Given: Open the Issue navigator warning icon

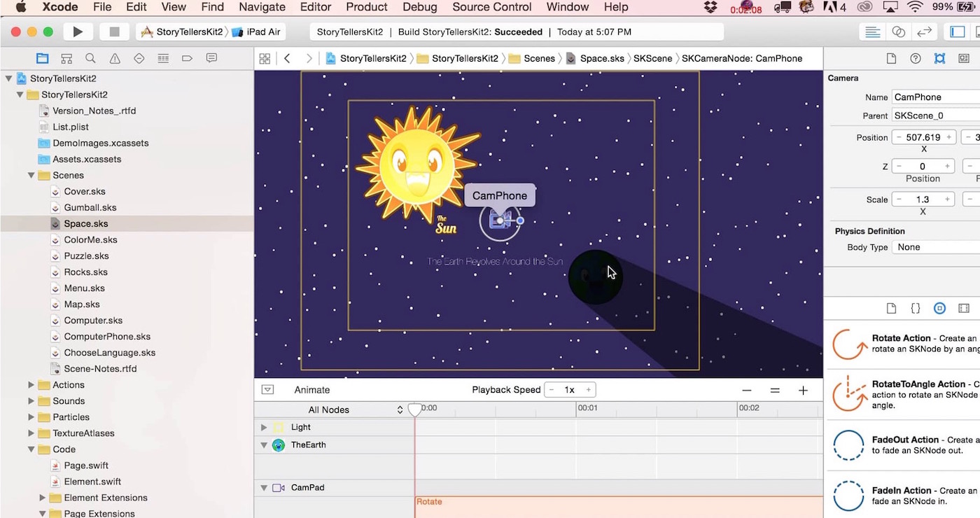Looking at the screenshot, I should click(115, 58).
